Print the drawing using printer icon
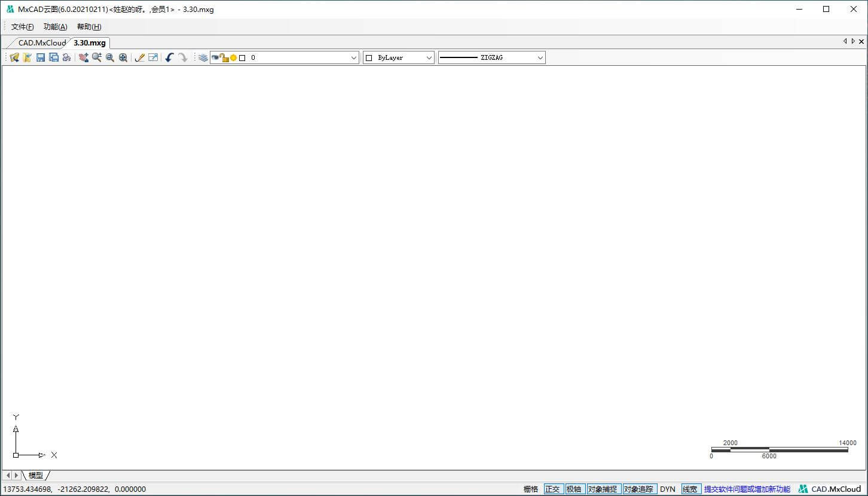The image size is (868, 496). (67, 57)
